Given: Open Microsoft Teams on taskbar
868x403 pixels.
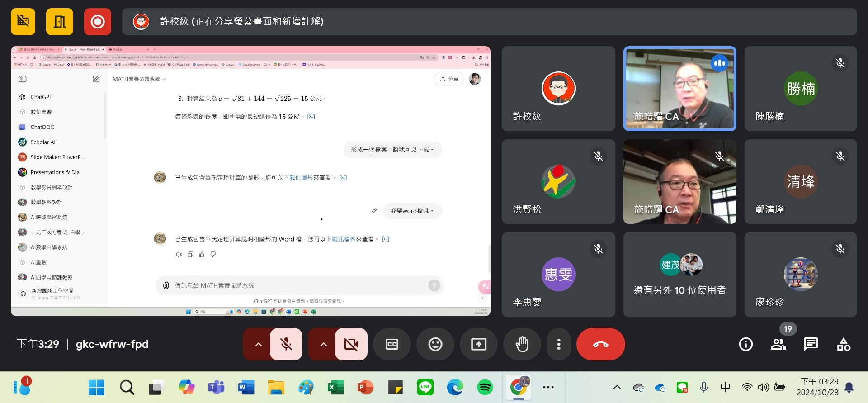Looking at the screenshot, I should (x=216, y=388).
